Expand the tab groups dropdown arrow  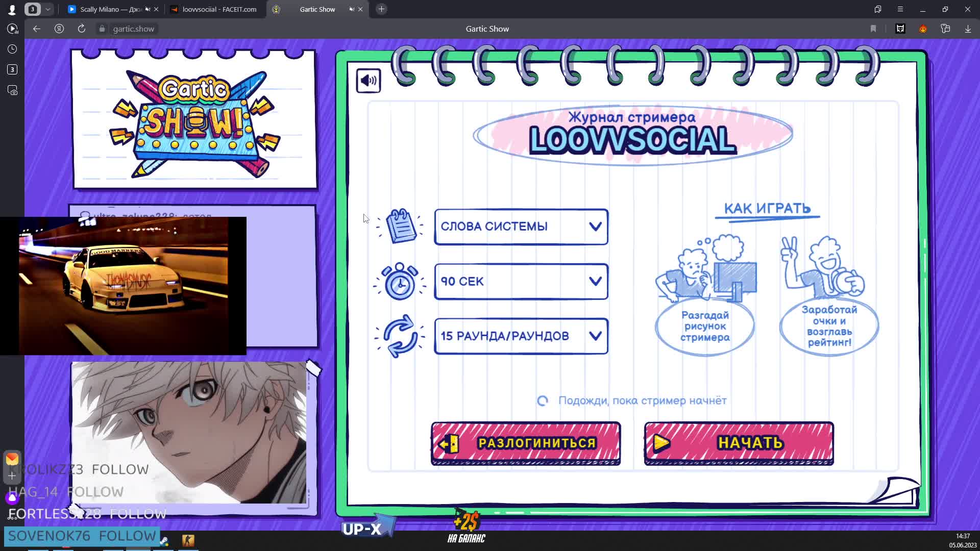click(x=47, y=9)
